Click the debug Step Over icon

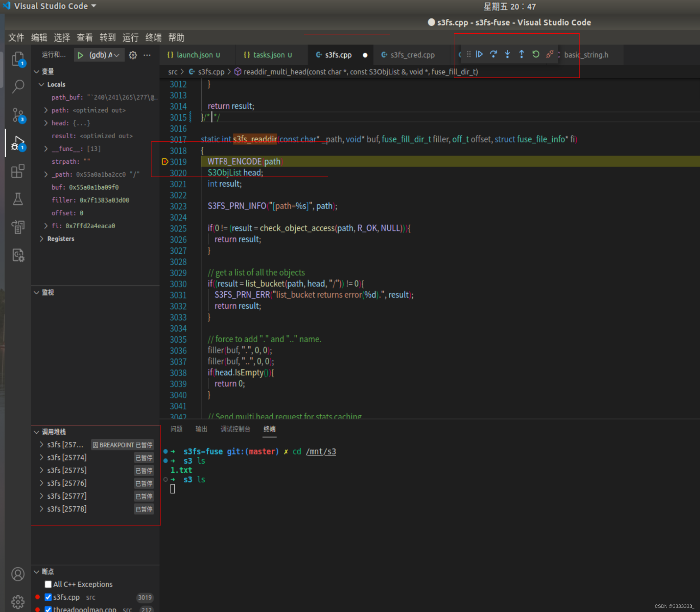pos(493,54)
